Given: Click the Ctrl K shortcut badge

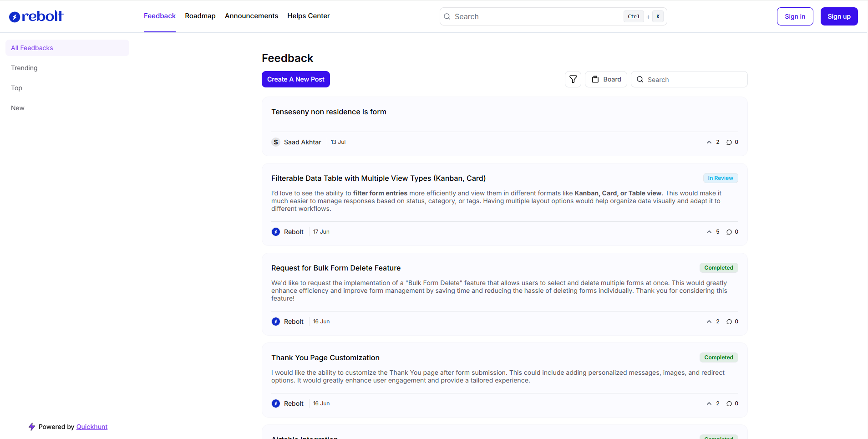Looking at the screenshot, I should 643,16.
